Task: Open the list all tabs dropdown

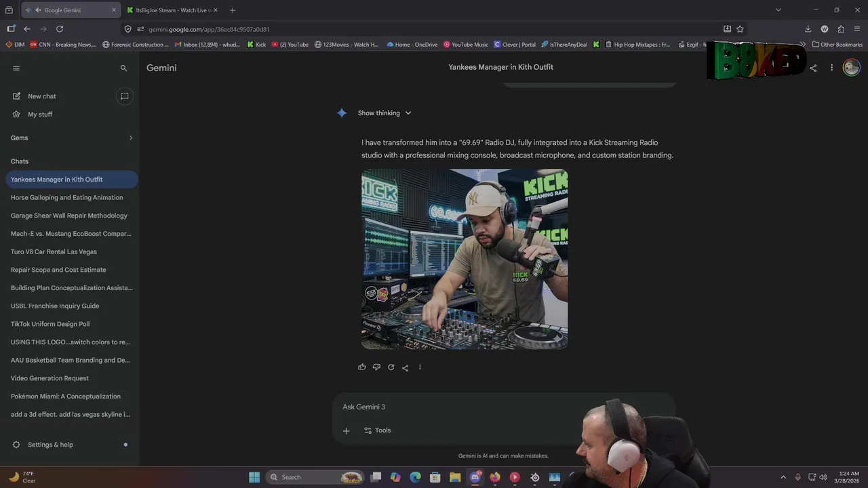Action: point(778,10)
